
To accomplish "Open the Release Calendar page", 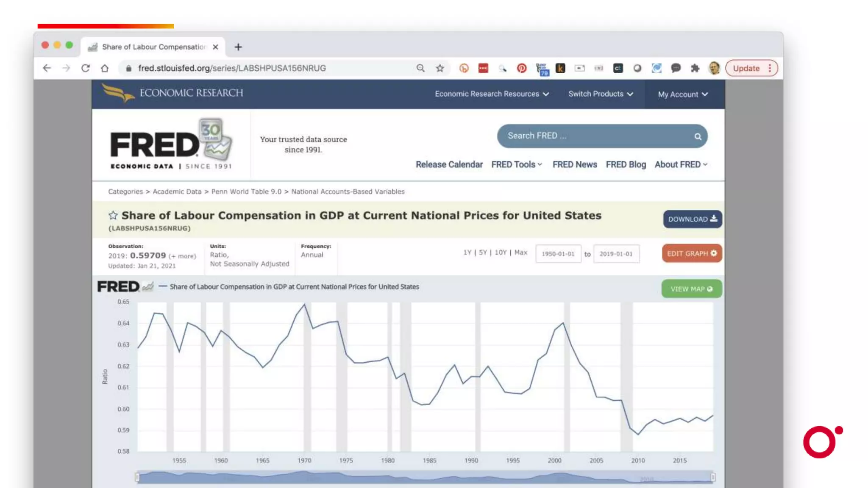I will tap(449, 164).
